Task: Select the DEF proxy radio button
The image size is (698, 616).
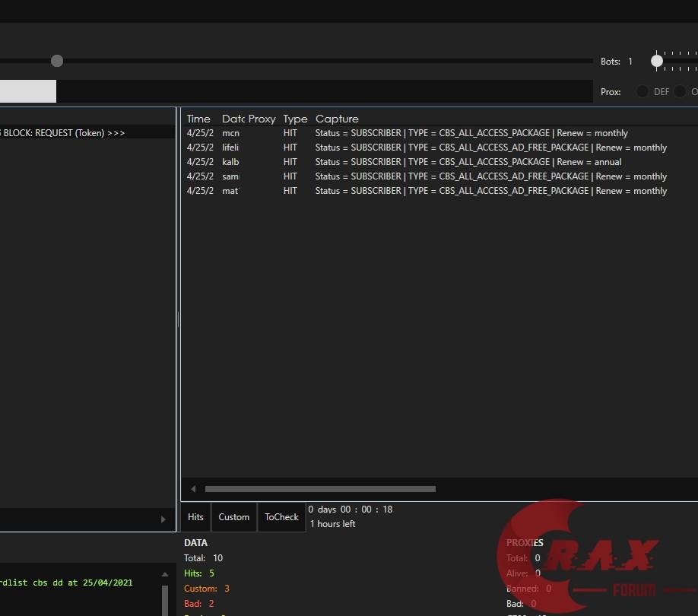Action: [x=642, y=92]
